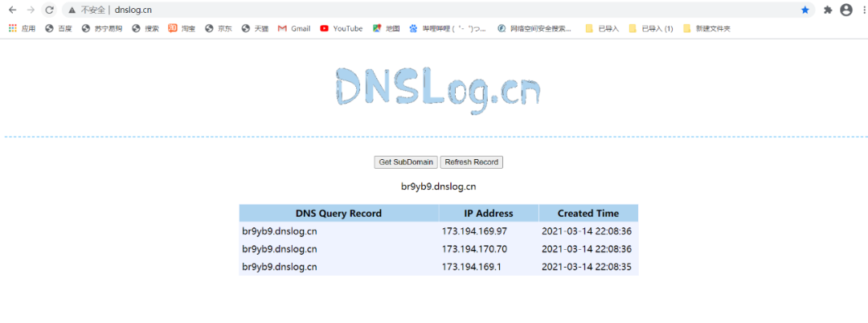Click the insecure-site warning triangle icon
Viewport: 868px width, 323px height.
click(x=72, y=10)
